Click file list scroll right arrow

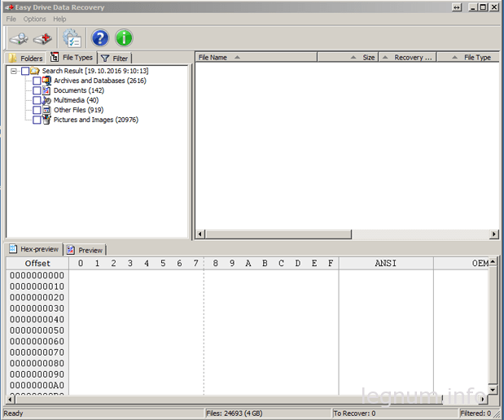pyautogui.click(x=494, y=234)
